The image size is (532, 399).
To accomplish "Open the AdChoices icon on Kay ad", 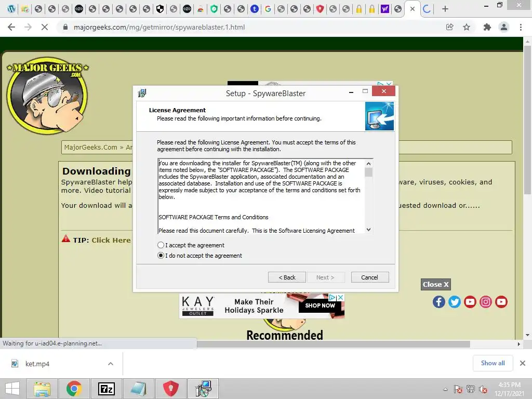I will (332, 297).
